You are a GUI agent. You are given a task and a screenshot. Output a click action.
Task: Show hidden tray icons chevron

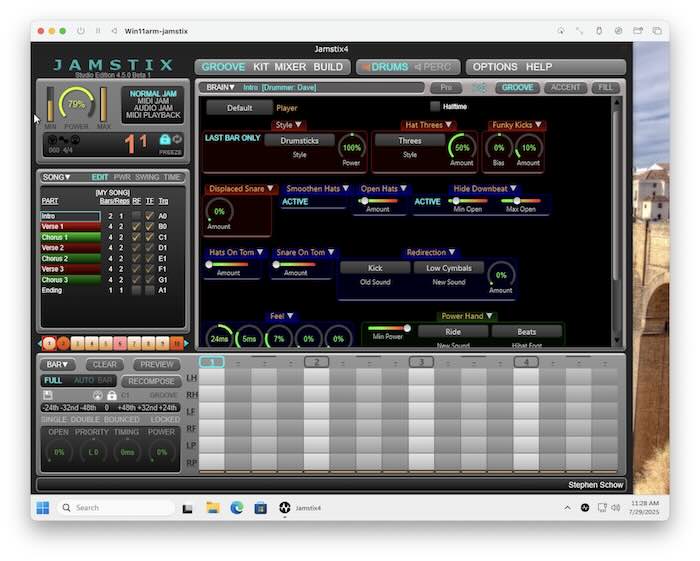pos(567,507)
